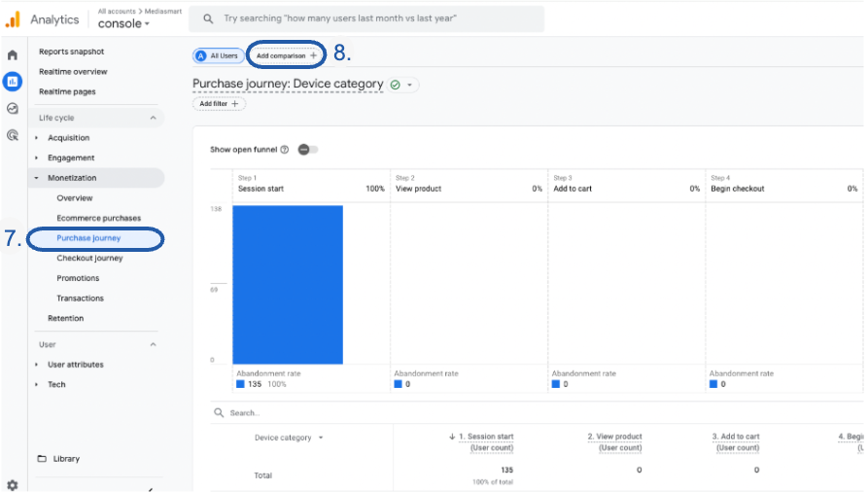Open the Checkout journey report
This screenshot has width=868, height=492.
pos(89,259)
